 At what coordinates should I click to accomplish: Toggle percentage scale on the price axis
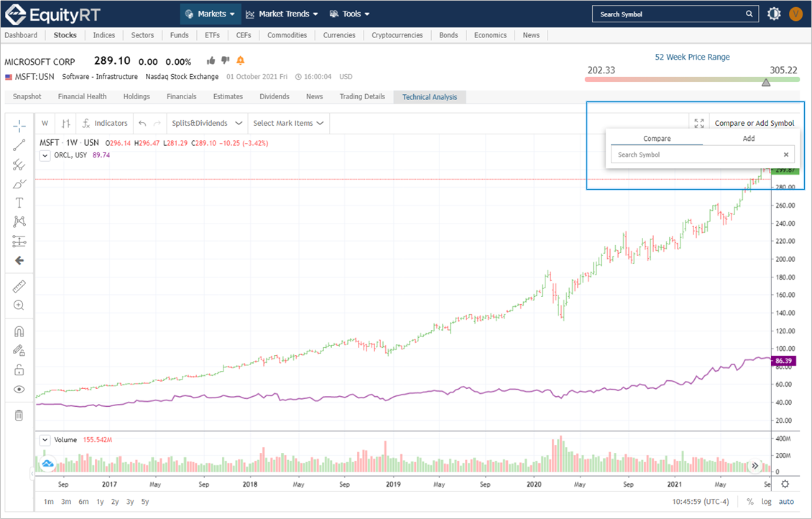pyautogui.click(x=750, y=502)
